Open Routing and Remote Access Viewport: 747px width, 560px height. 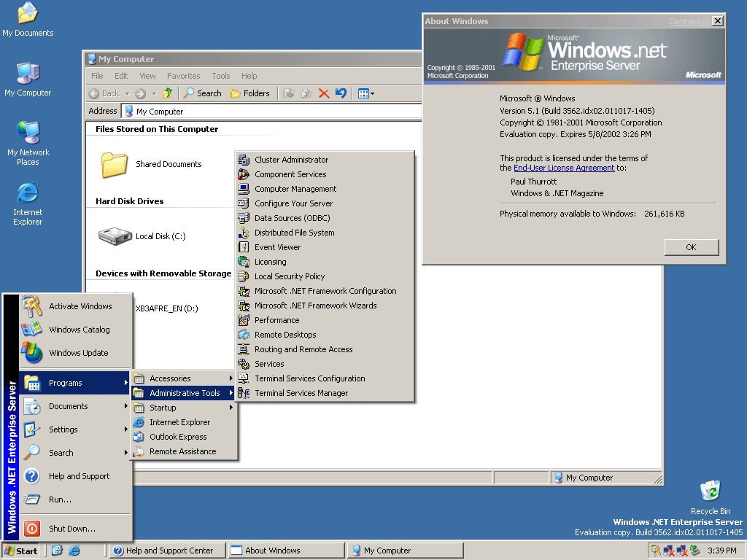pyautogui.click(x=325, y=349)
